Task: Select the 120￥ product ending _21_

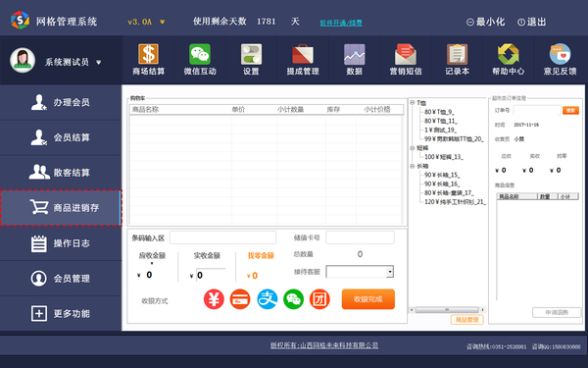Action: (x=455, y=202)
